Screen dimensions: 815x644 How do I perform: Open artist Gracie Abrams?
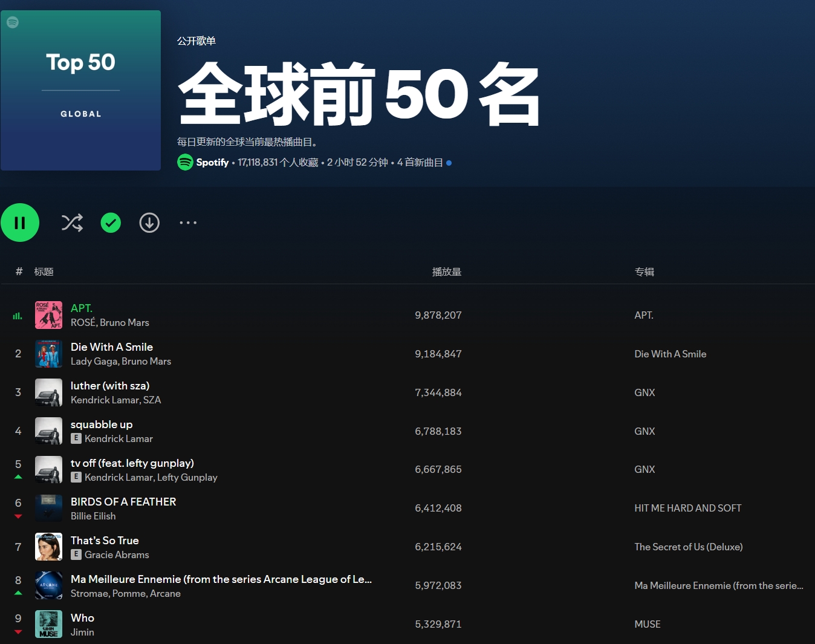[117, 555]
